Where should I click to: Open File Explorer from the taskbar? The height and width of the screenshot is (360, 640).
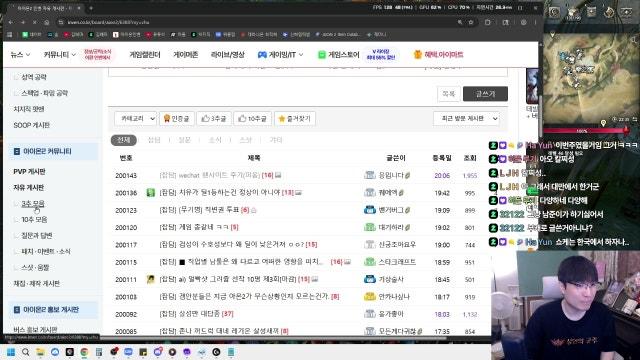(x=40, y=352)
